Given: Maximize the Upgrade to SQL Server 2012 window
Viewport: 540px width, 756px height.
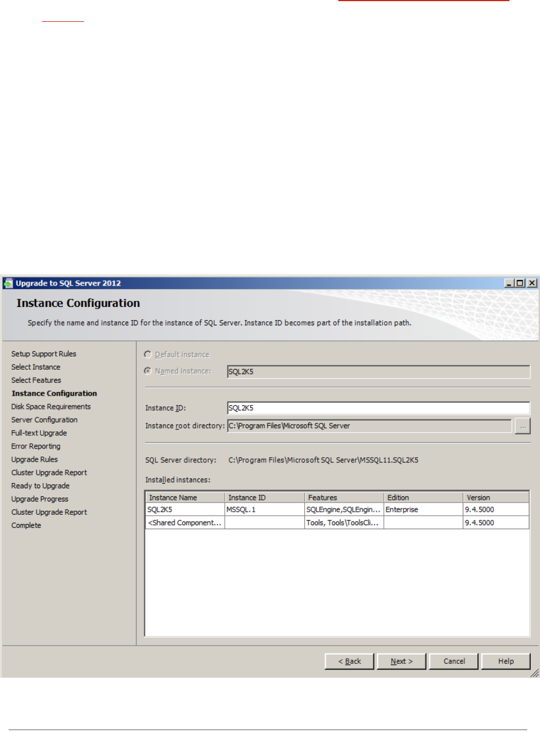Looking at the screenshot, I should coord(520,283).
